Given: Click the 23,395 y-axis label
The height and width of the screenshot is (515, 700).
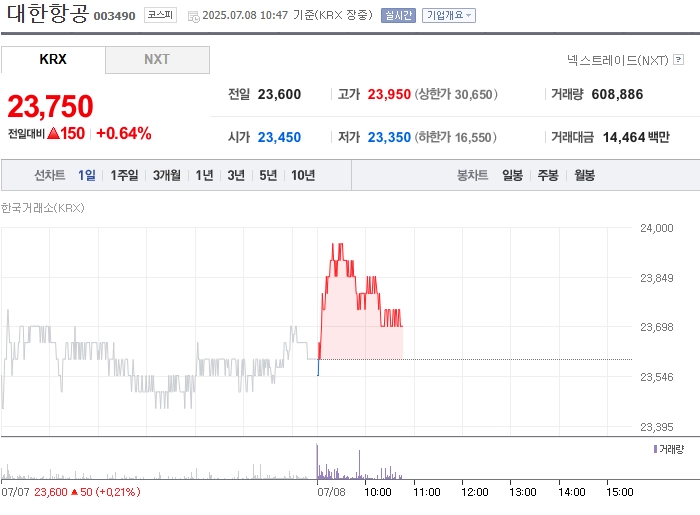Looking at the screenshot, I should [656, 427].
